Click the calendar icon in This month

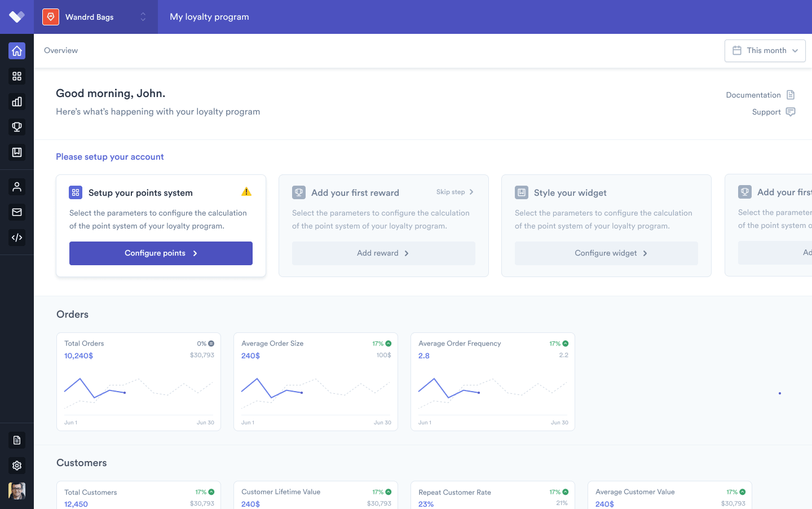pyautogui.click(x=737, y=51)
